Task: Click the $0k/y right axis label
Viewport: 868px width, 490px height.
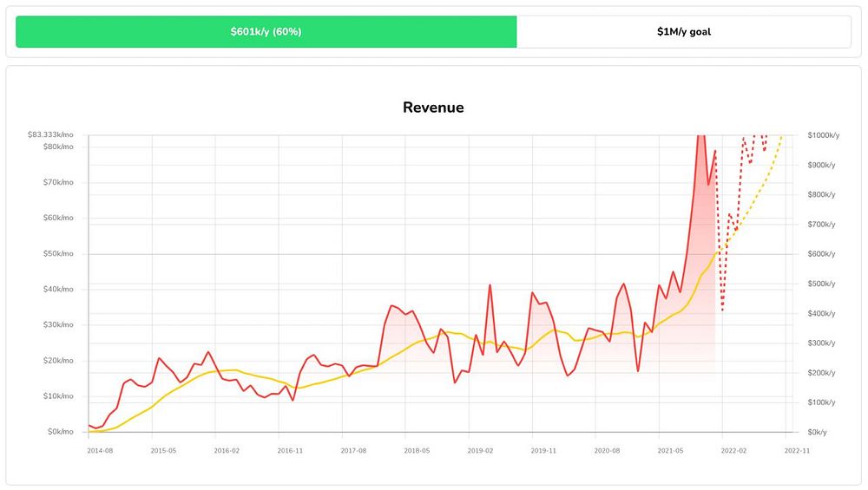Action: [818, 432]
